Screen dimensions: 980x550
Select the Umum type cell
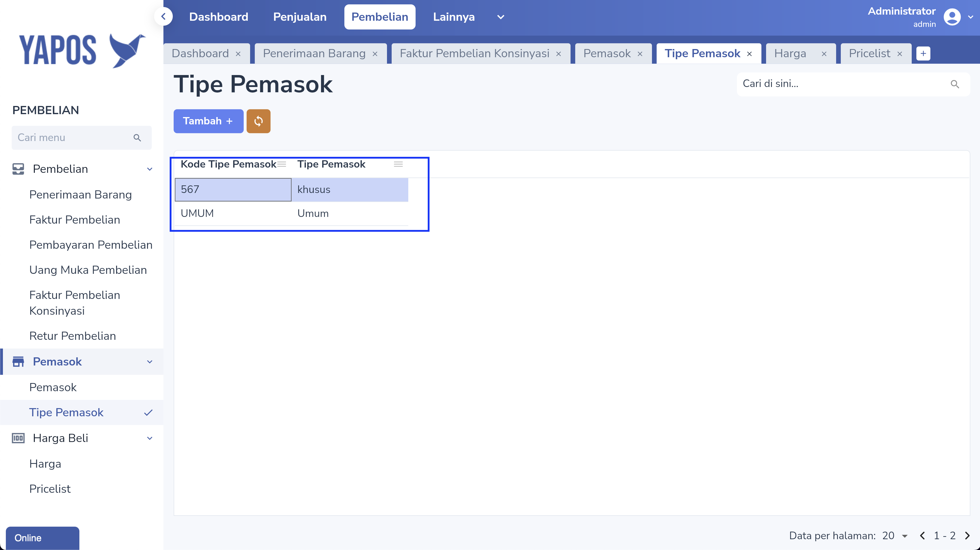coord(350,213)
